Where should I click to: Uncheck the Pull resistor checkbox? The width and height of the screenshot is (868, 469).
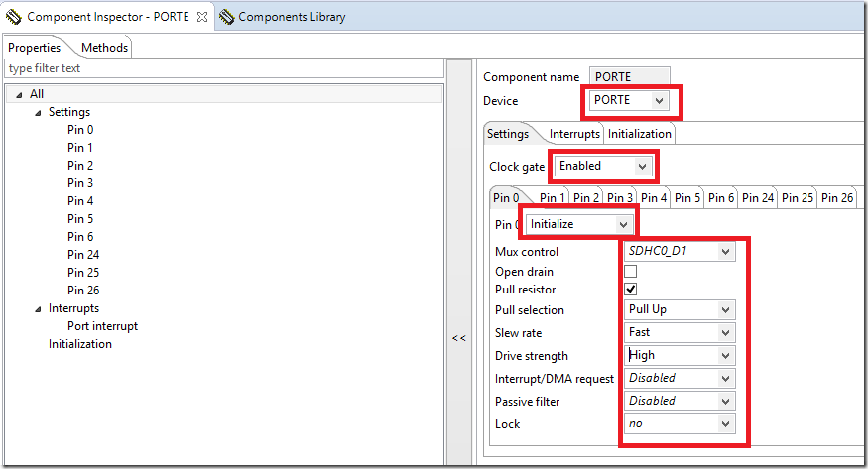point(631,290)
